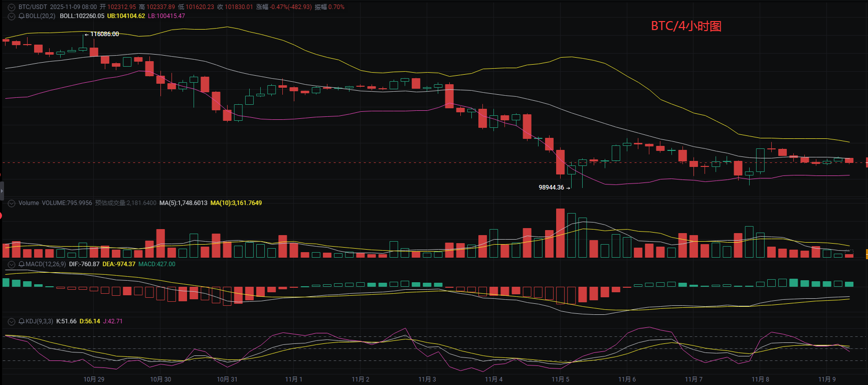Viewport: 868px width, 385px height.
Task: Click the alert bell next to MACD(12,26,9)
Action: tap(22, 264)
